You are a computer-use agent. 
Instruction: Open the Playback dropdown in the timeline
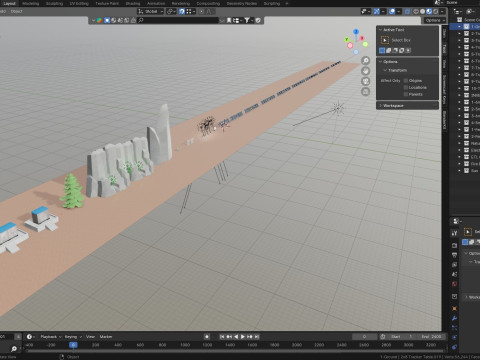51,337
